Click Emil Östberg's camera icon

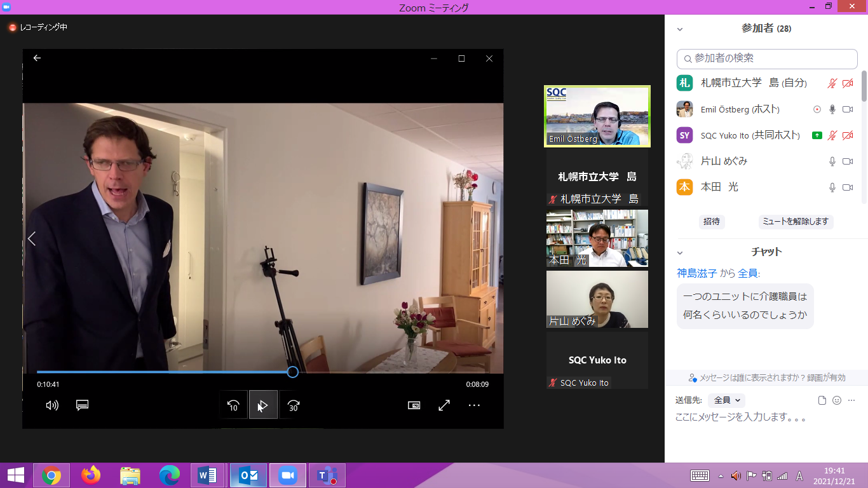(x=848, y=109)
